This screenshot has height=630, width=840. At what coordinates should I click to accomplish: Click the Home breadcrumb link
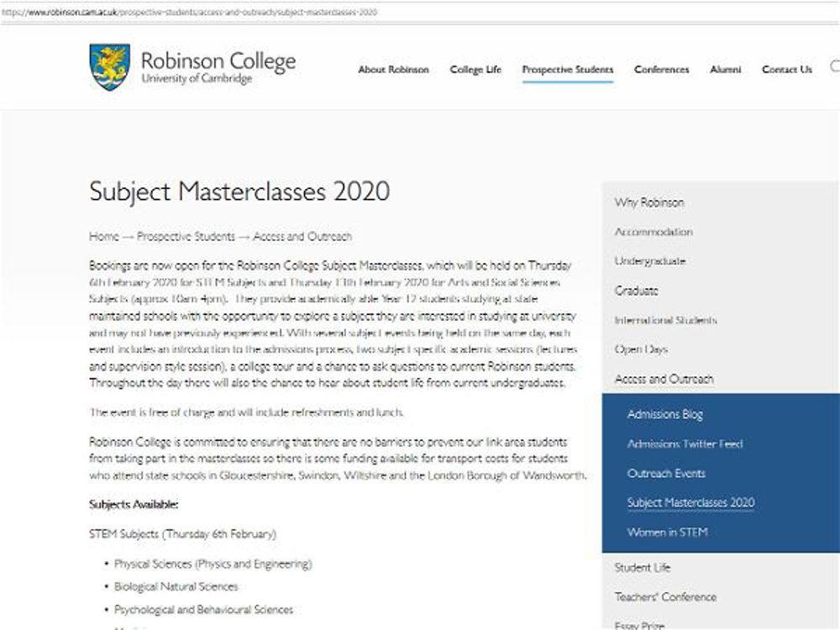103,237
